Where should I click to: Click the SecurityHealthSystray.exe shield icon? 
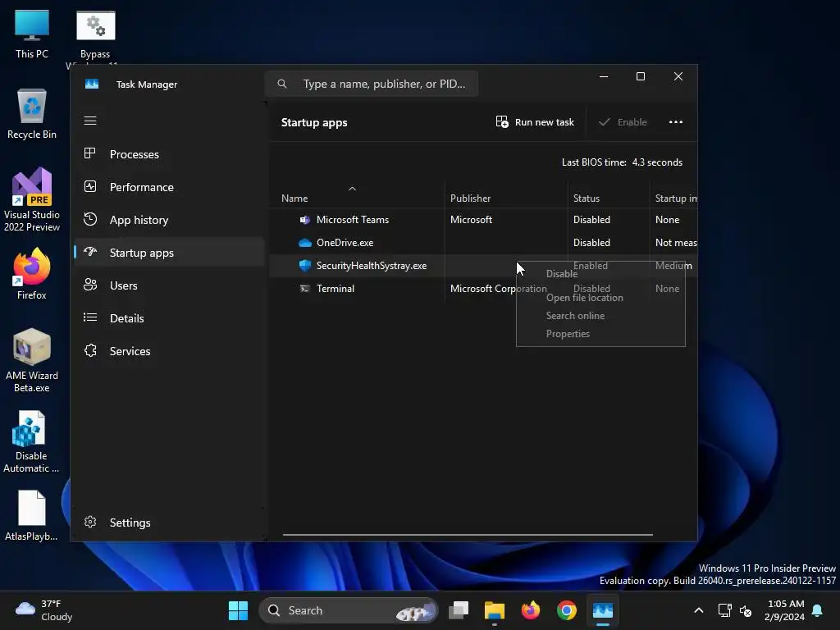click(304, 266)
